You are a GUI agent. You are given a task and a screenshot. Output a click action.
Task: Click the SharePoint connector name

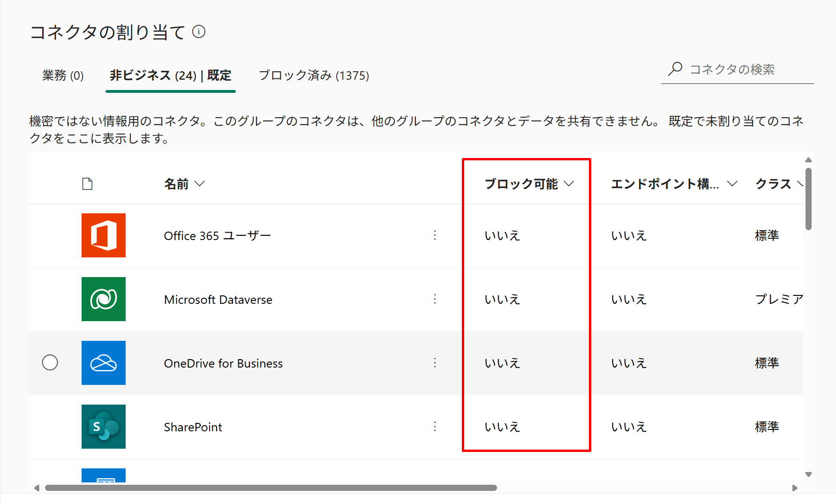point(193,427)
